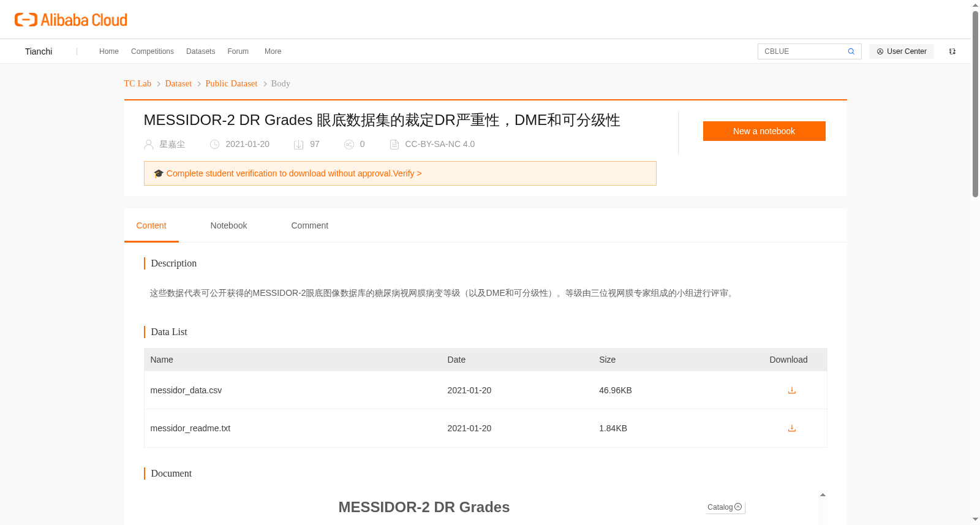Screen dimensions: 980x525
Task: Focus the search field containing CBLUE
Action: pos(803,51)
